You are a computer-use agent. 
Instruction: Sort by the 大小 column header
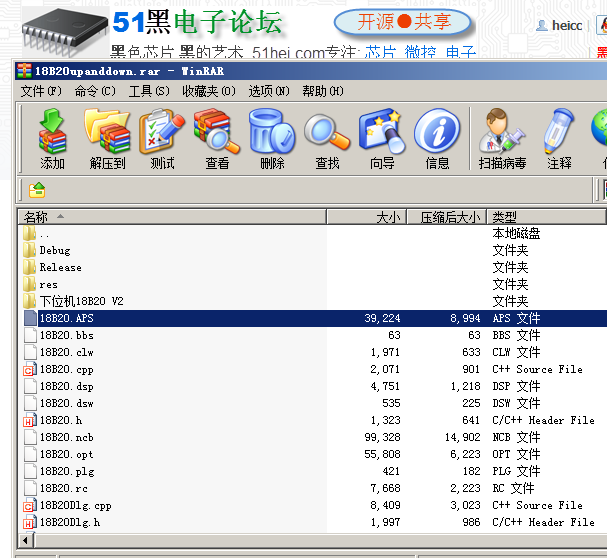(367, 217)
